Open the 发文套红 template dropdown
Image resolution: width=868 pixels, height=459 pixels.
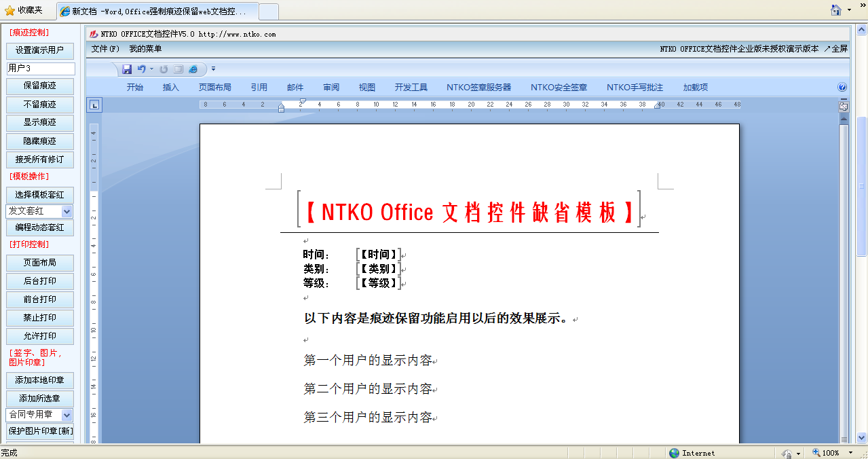click(x=67, y=211)
